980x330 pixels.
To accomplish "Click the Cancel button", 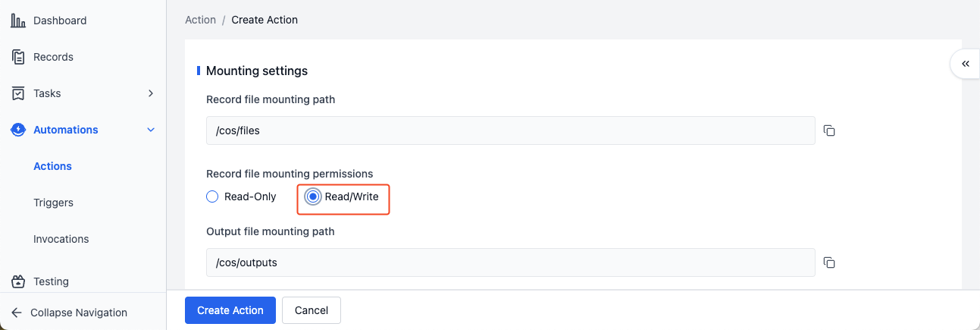I will tap(312, 310).
